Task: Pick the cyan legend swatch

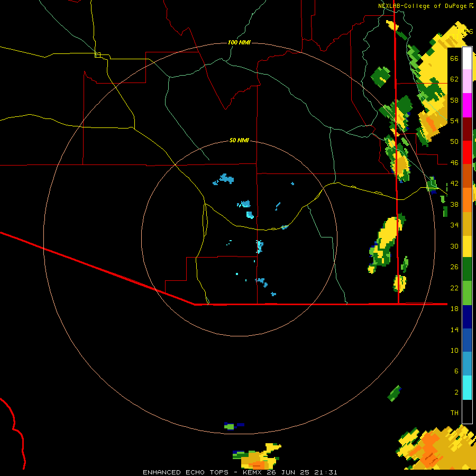Action: [x=467, y=388]
